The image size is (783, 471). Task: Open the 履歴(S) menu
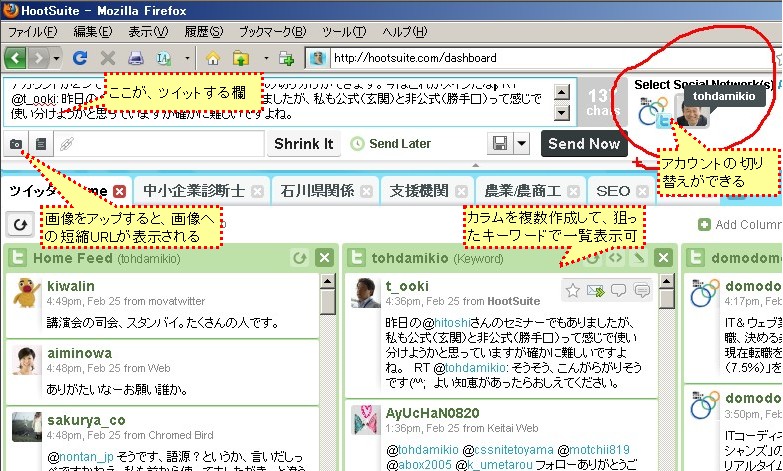(204, 32)
